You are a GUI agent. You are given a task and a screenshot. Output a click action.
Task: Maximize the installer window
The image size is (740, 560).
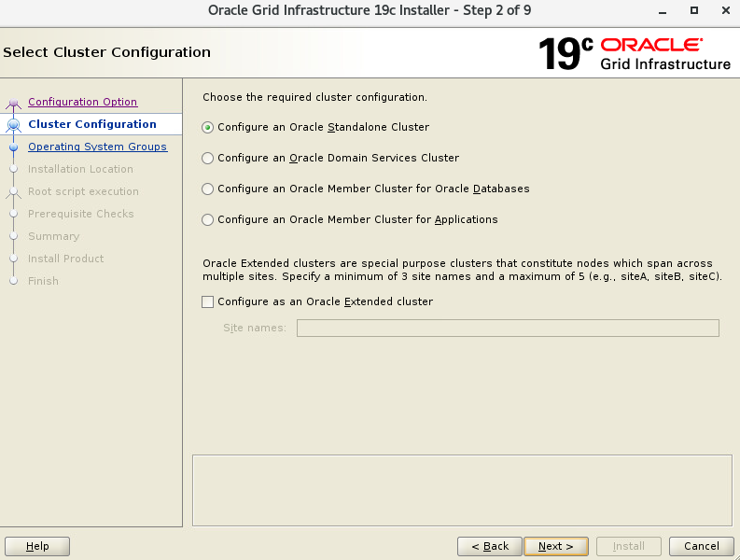pyautogui.click(x=694, y=10)
